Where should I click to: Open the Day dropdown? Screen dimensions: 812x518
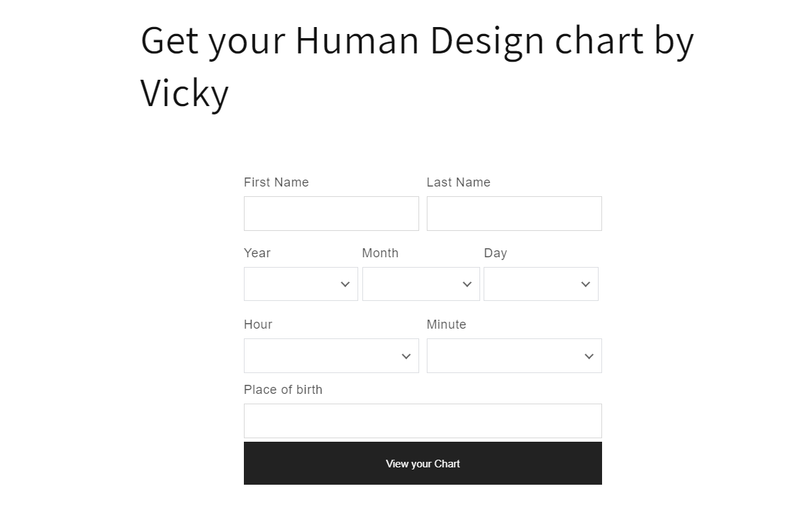tap(540, 284)
